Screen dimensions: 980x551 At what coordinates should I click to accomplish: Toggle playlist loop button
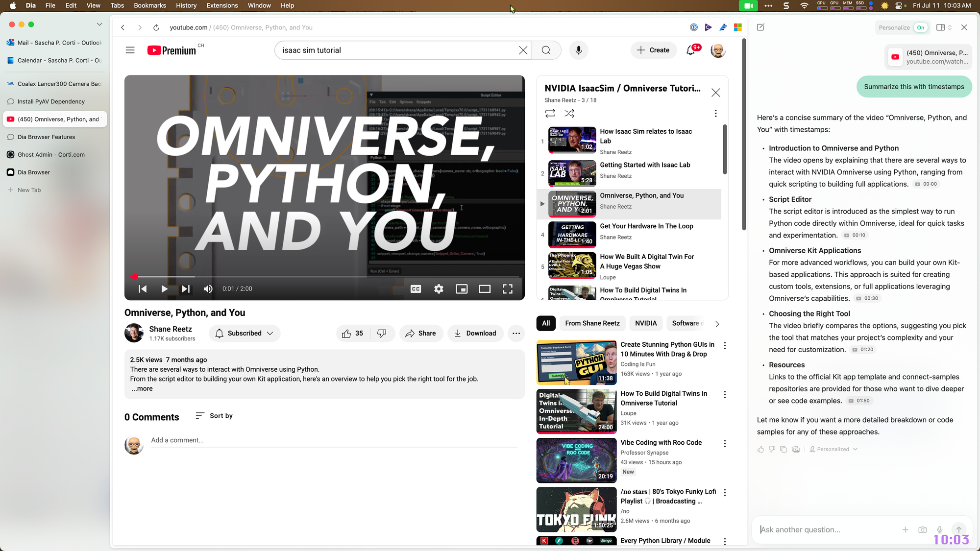[550, 113]
